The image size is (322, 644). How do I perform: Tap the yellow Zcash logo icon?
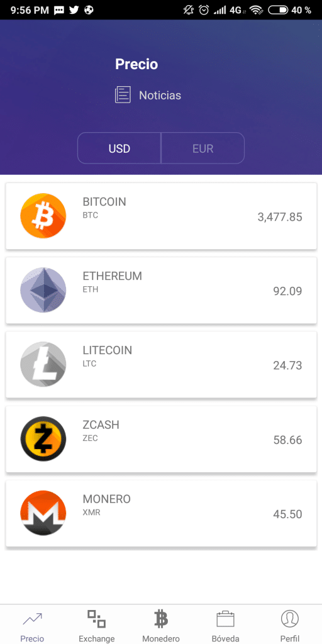(x=43, y=439)
